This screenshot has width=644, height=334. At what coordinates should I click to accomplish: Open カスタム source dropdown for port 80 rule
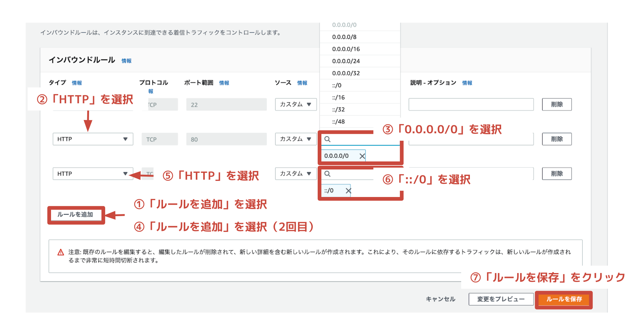296,139
